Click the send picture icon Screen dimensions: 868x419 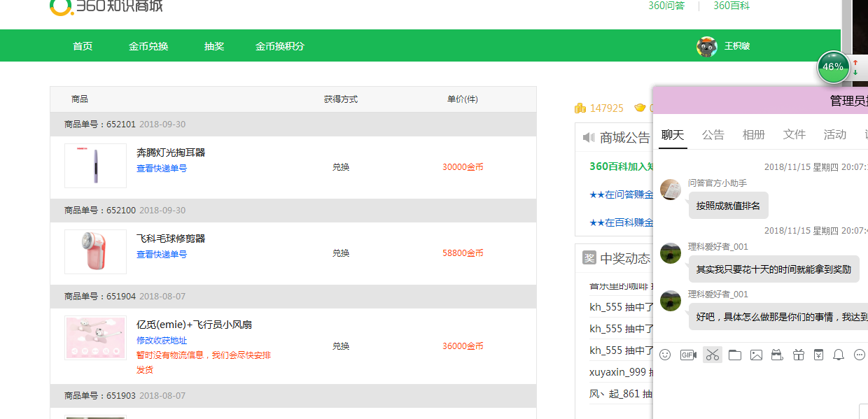756,355
